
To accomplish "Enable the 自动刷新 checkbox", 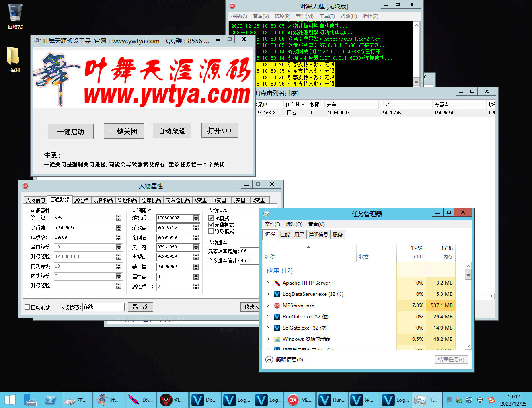I will pos(27,307).
